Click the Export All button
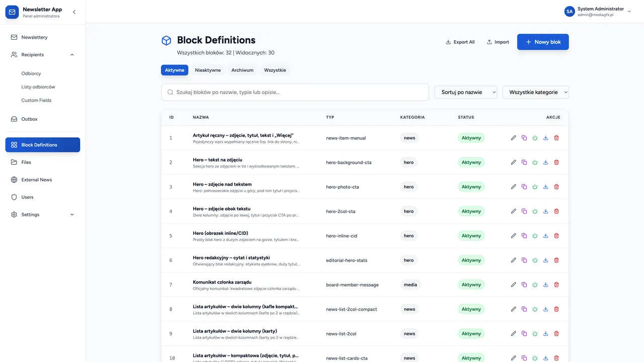This screenshot has height=362, width=644. (460, 42)
